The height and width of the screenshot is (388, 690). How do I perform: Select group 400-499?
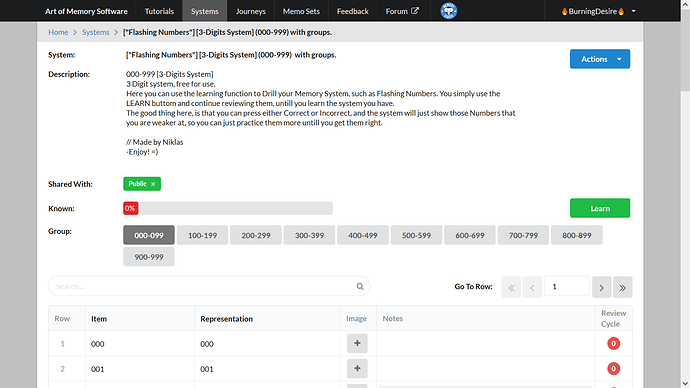click(x=363, y=235)
